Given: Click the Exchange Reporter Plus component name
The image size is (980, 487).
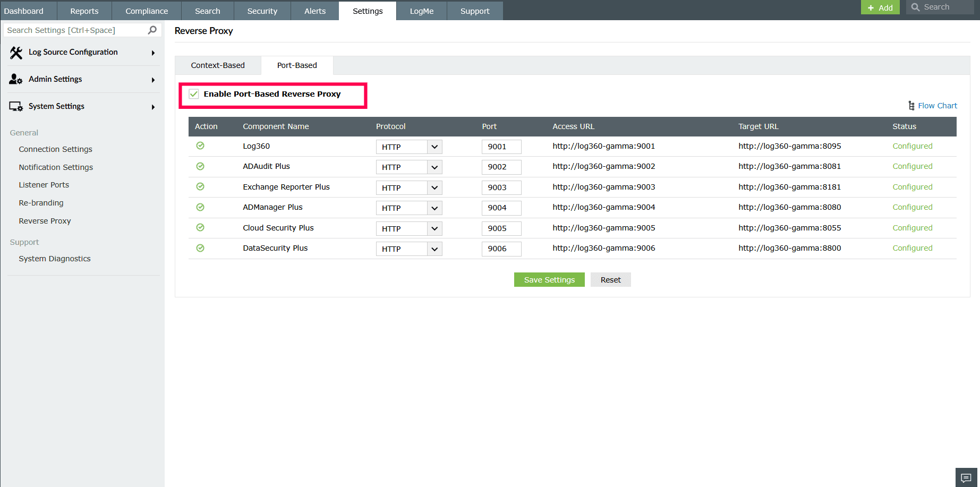Looking at the screenshot, I should (286, 187).
